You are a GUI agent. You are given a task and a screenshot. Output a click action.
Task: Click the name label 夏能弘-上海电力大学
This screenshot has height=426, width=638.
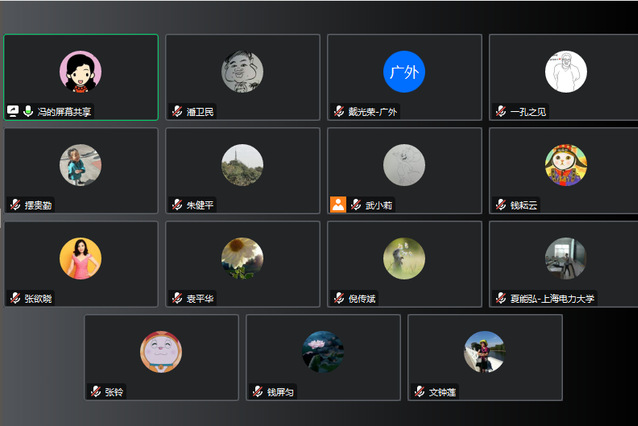(x=552, y=299)
